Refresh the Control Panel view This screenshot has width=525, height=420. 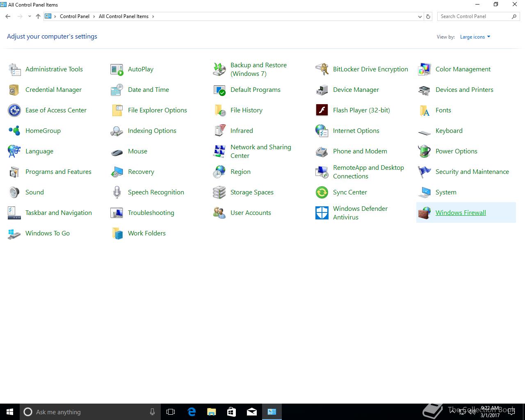pyautogui.click(x=428, y=16)
